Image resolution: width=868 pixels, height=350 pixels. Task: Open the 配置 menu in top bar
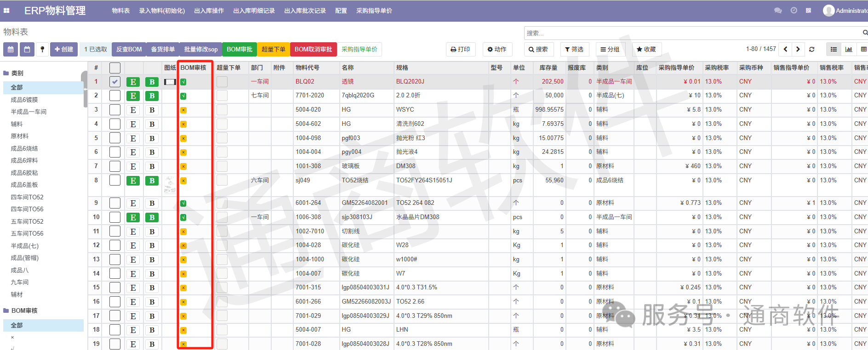pyautogui.click(x=341, y=11)
